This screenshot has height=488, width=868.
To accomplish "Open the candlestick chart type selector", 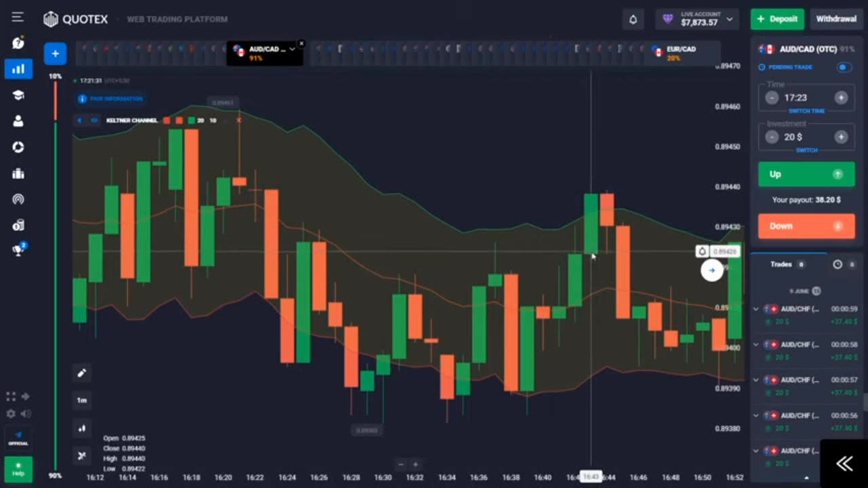I will click(82, 428).
